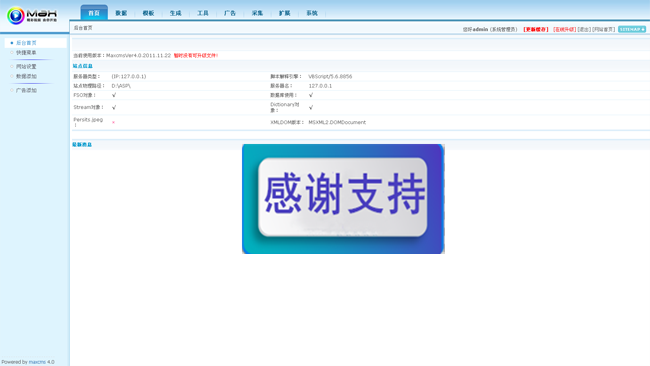Select 后台首页 in the sidebar
Screen dimensions: 650x366
(26, 43)
